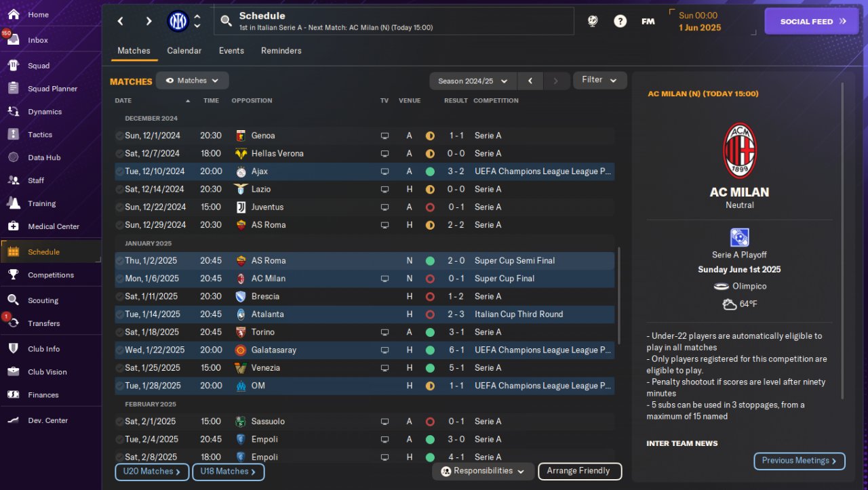Open the help question mark icon

(620, 21)
